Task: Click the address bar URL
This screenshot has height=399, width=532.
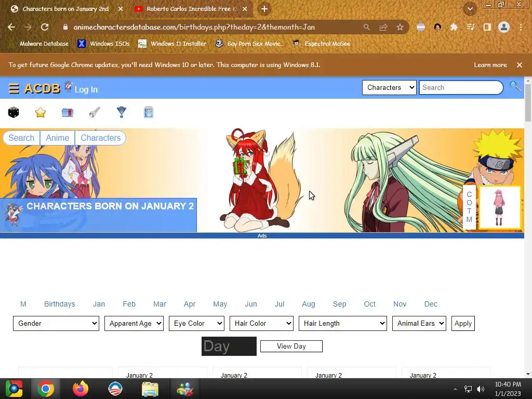Action: [x=194, y=27]
